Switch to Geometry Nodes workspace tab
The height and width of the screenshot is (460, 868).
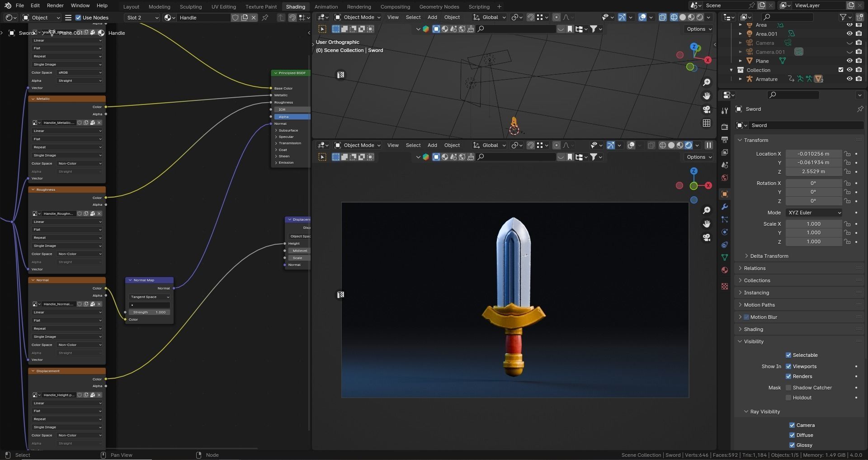(x=439, y=7)
